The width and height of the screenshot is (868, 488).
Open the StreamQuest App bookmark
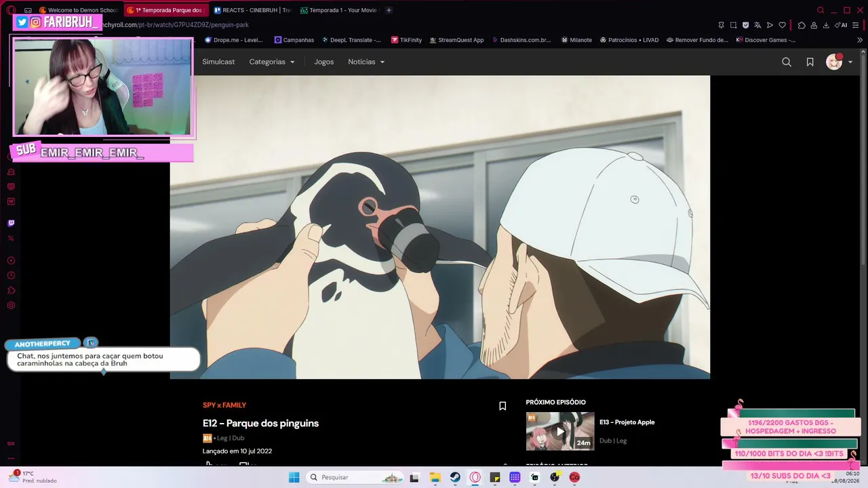pos(456,40)
